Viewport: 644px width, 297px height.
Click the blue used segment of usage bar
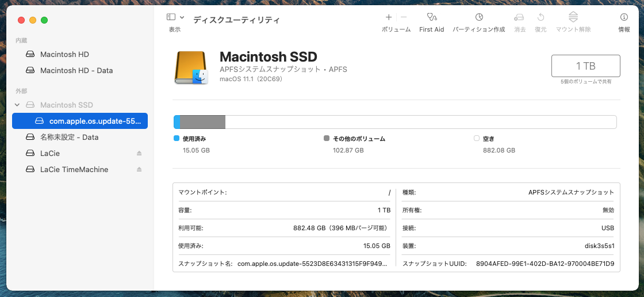[x=177, y=122]
